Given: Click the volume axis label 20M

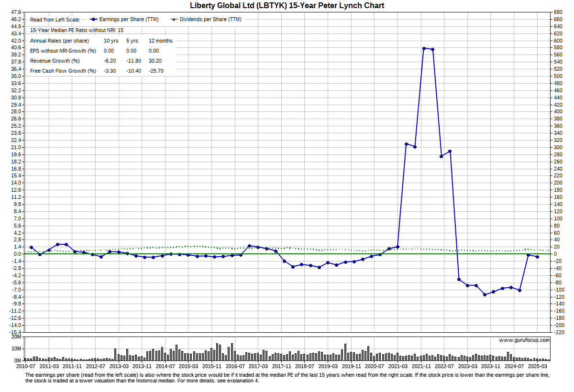Looking at the screenshot, I should (x=15, y=337).
